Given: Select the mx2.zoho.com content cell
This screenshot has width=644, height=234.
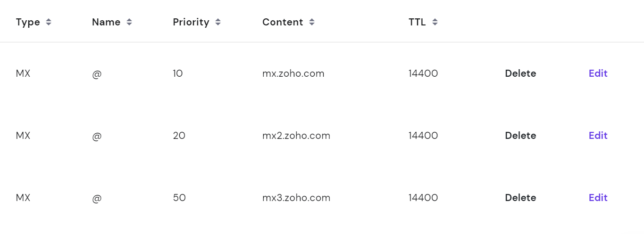Looking at the screenshot, I should (x=296, y=136).
